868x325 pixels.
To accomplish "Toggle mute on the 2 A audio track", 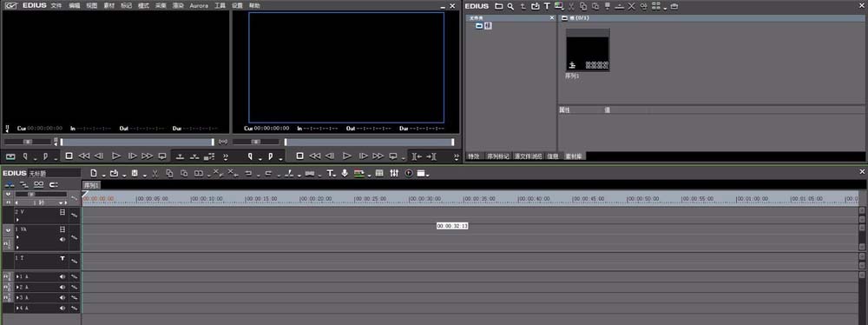I will pos(62,287).
